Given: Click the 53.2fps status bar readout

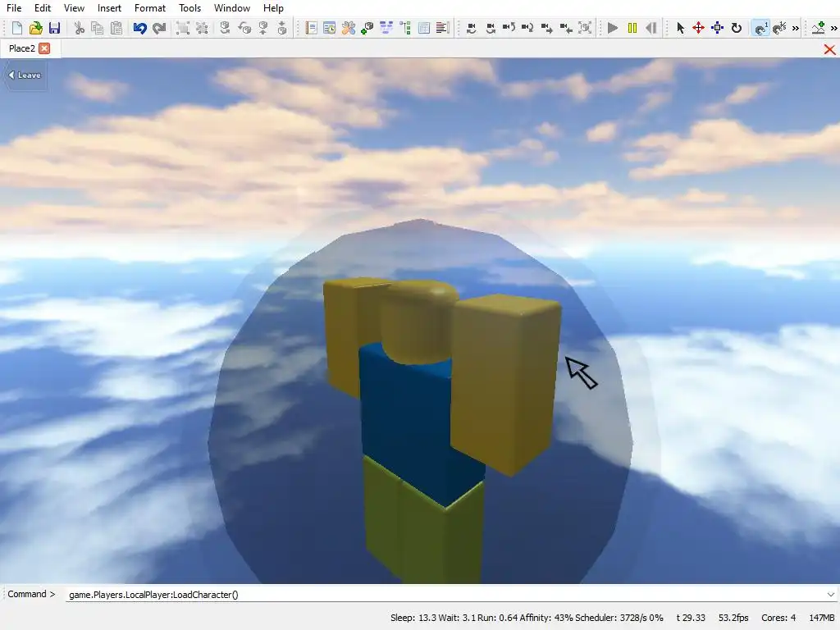Looking at the screenshot, I should pos(733,618).
